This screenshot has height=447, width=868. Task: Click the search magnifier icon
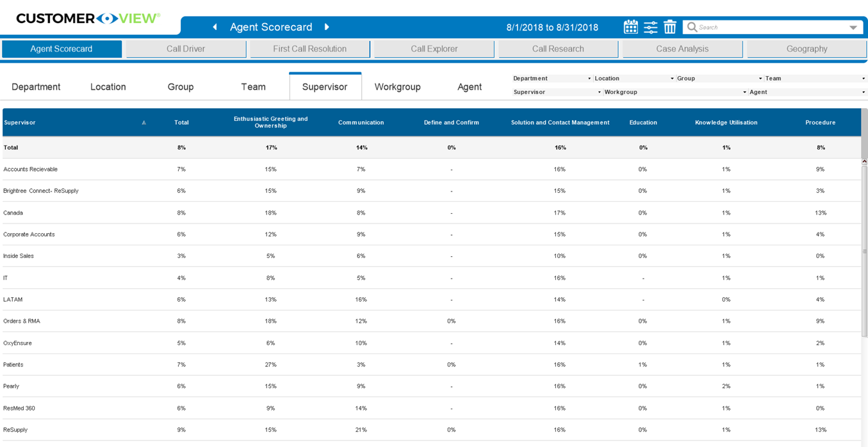[692, 27]
